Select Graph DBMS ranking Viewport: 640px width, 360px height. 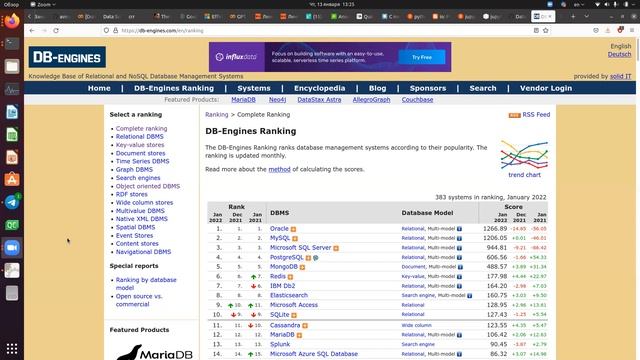click(x=134, y=169)
